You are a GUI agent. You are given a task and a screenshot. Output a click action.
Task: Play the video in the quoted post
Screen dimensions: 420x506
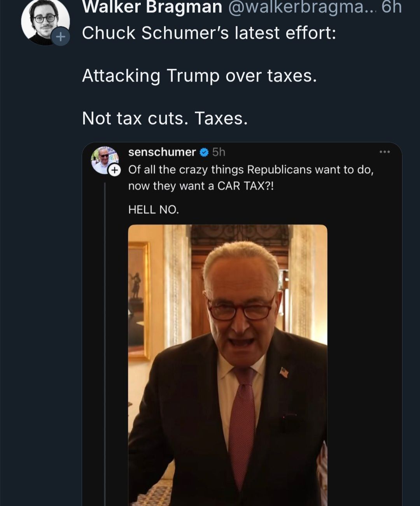pos(227,365)
